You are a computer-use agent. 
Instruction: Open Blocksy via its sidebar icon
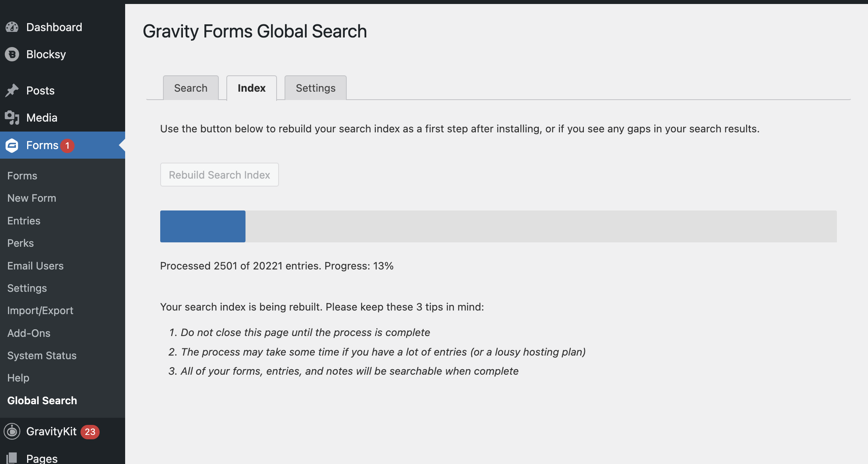coord(12,54)
